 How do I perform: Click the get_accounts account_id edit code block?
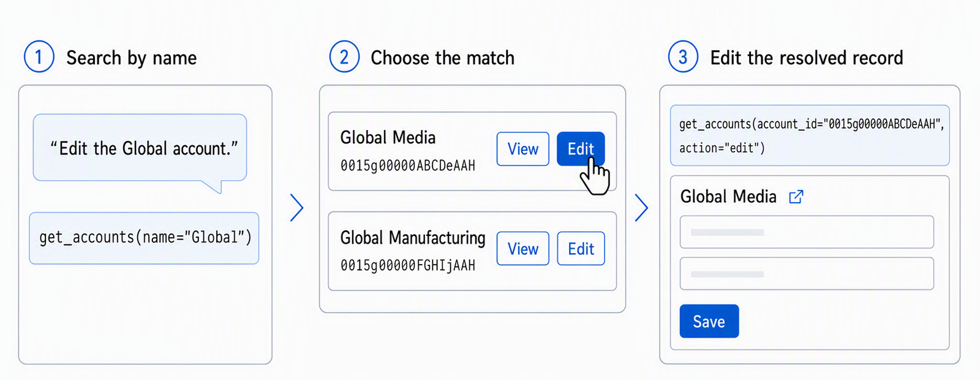pos(810,135)
